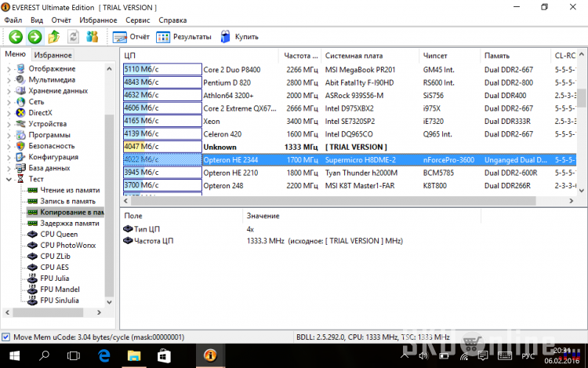This screenshot has width=588, height=368.
Task: Select Задержка памяти benchmark
Action: [69, 223]
